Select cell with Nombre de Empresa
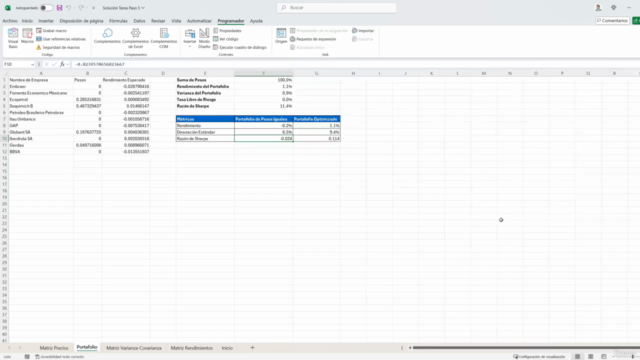 point(41,80)
